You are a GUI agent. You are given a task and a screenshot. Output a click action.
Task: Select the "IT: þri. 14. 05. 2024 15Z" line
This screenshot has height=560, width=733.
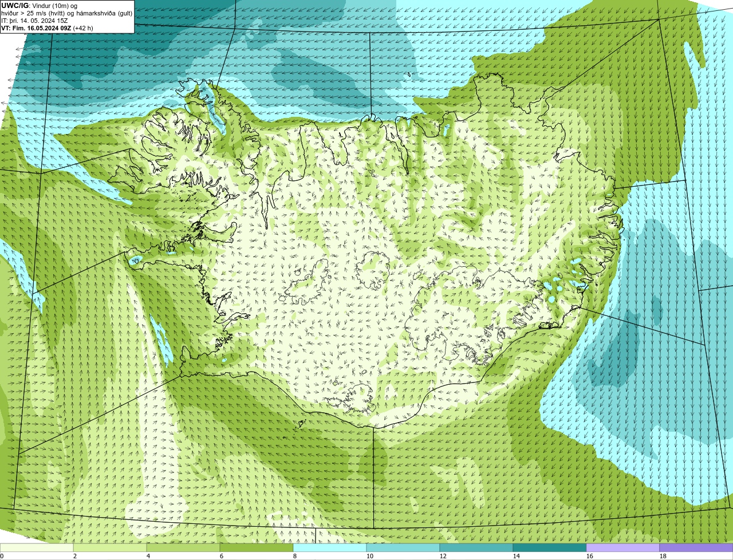34,21
